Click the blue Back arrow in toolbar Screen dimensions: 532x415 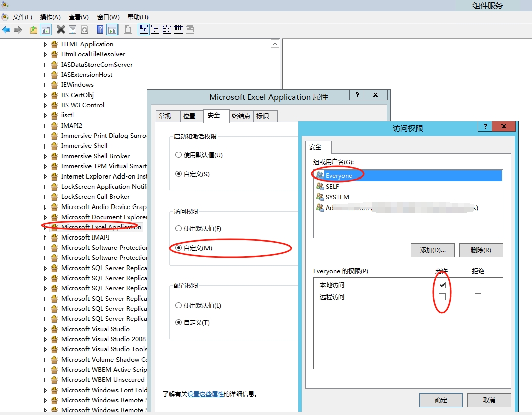(x=6, y=30)
